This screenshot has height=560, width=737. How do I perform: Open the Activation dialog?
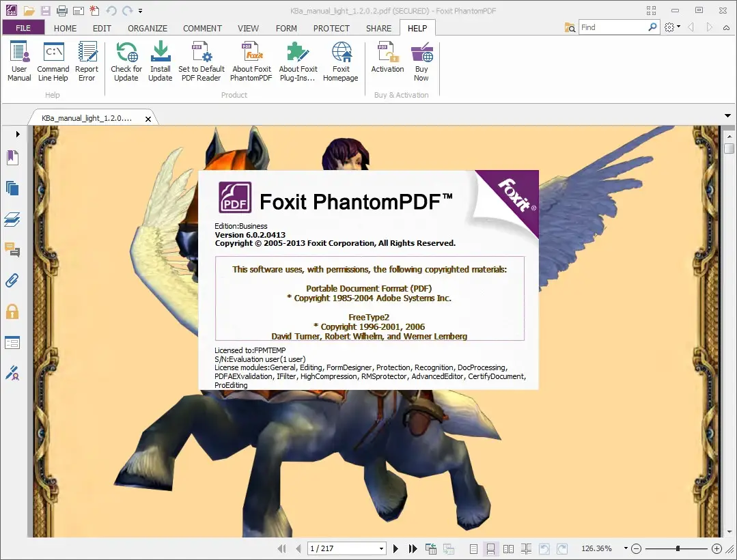pos(387,57)
